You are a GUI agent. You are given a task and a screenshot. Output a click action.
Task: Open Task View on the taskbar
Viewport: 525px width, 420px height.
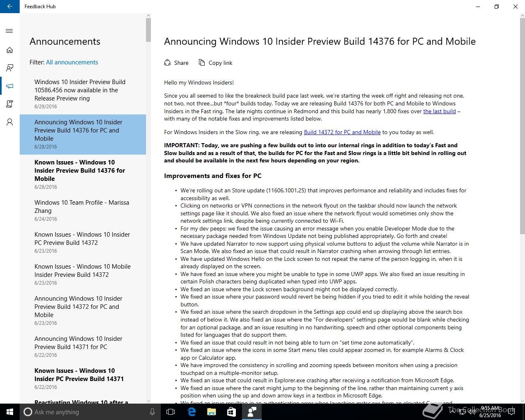[171, 412]
